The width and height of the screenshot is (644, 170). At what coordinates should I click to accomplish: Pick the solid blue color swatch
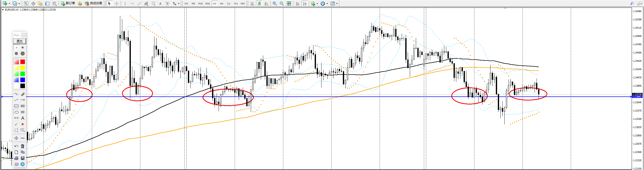pyautogui.click(x=23, y=80)
